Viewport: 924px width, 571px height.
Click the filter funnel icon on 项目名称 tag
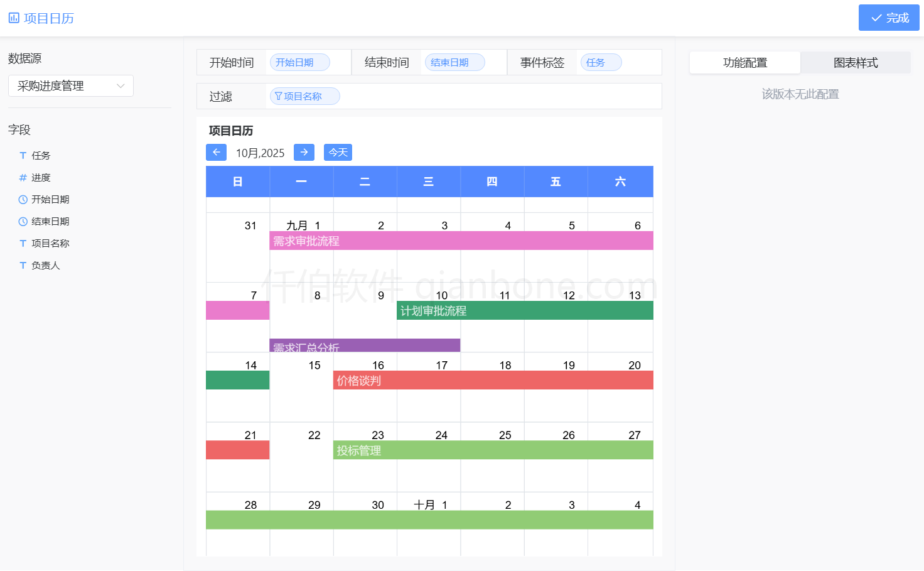278,96
